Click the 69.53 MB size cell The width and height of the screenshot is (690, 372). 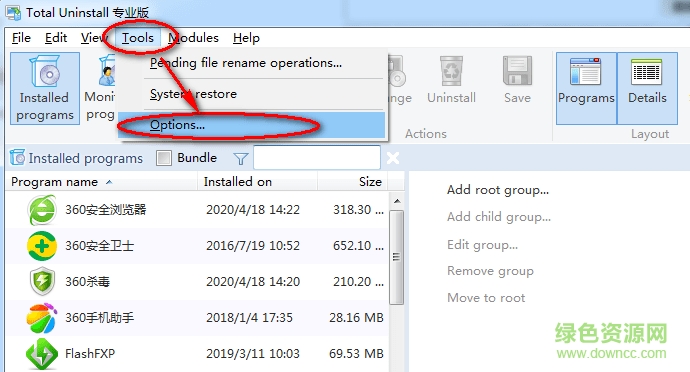pyautogui.click(x=356, y=354)
